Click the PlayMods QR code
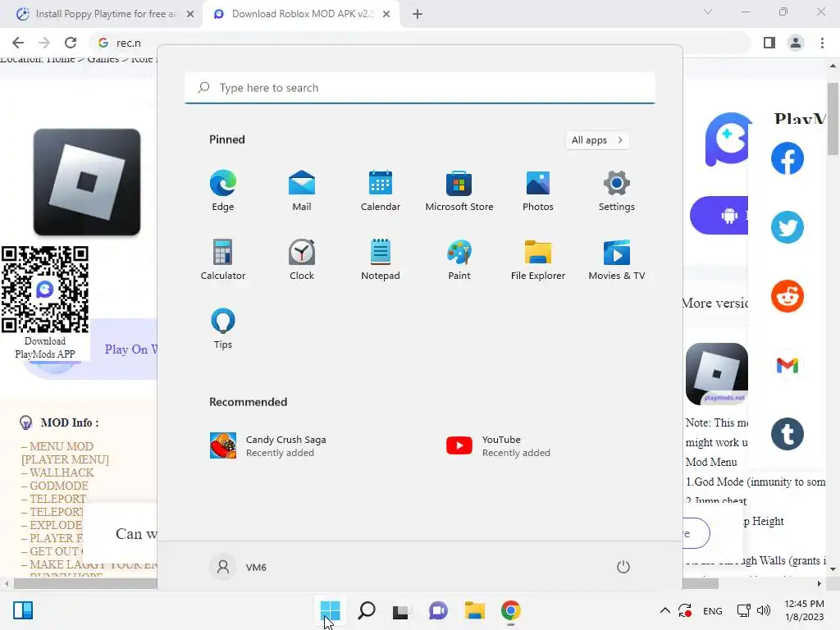The height and width of the screenshot is (630, 840). (45, 290)
